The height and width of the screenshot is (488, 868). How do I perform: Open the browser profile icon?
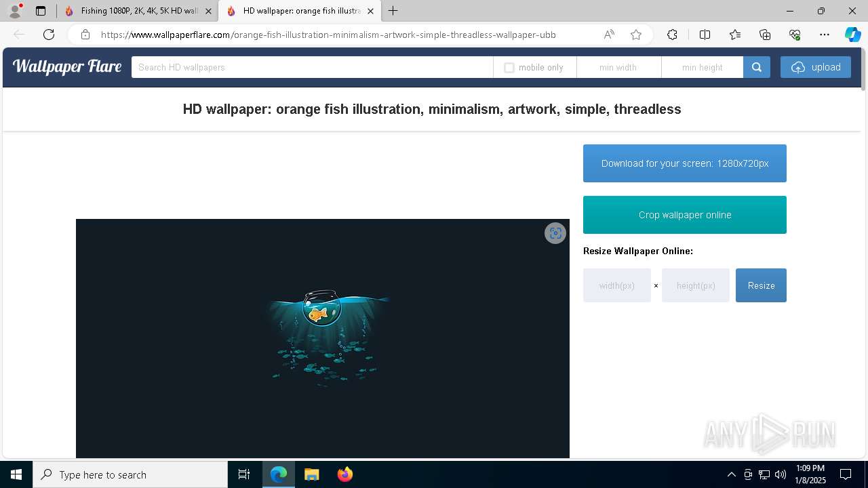15,11
